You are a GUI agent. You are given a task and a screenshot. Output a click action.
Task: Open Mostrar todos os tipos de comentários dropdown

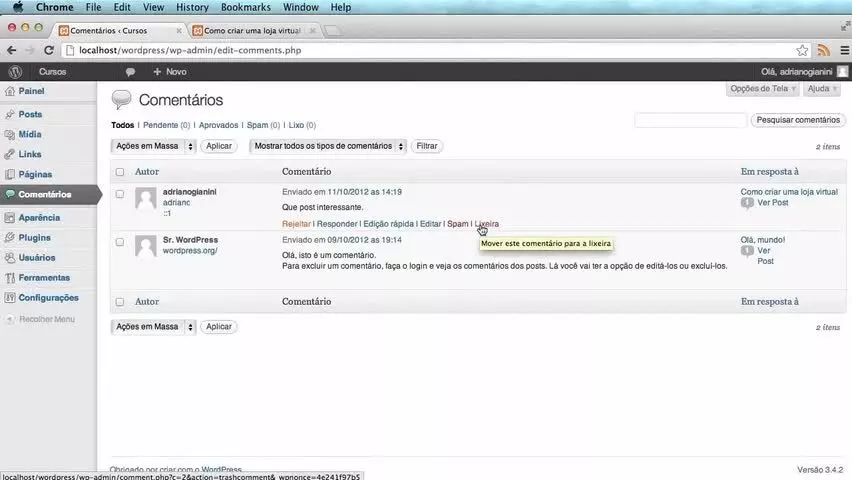[x=328, y=146]
